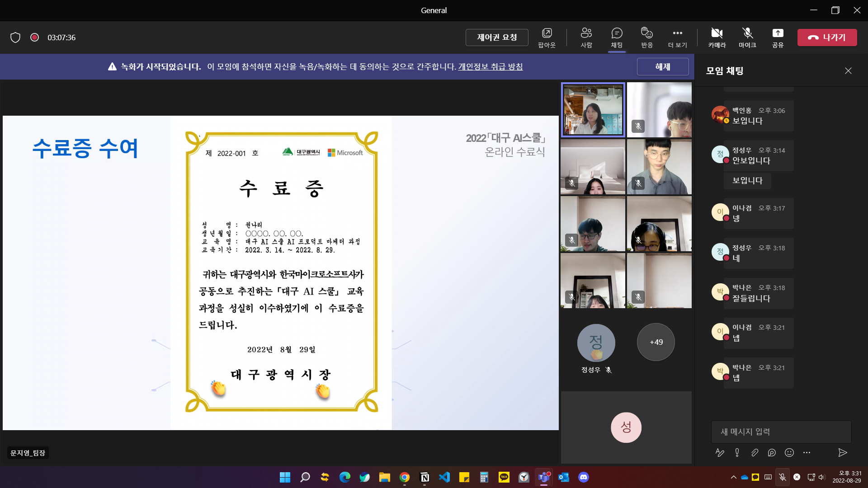Click the request control button
The height and width of the screenshot is (488, 868).
click(x=497, y=37)
